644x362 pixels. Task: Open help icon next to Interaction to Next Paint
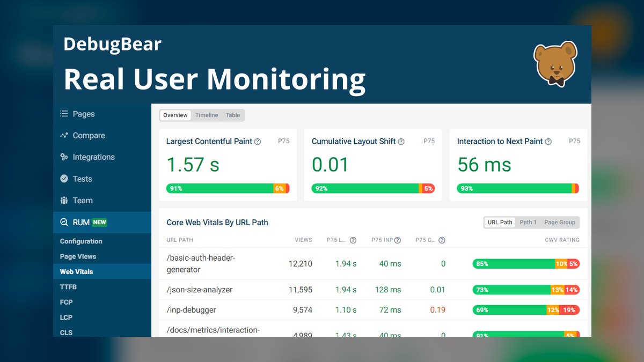coord(548,142)
